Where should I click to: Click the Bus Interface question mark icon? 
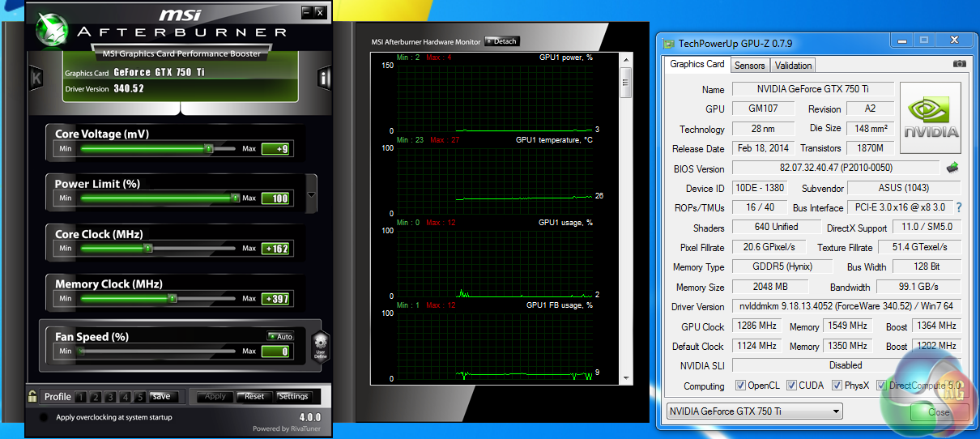point(959,207)
